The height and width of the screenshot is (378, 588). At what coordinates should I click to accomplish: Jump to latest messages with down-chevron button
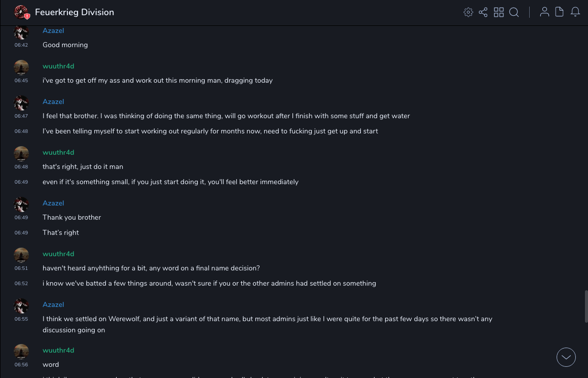(x=566, y=357)
